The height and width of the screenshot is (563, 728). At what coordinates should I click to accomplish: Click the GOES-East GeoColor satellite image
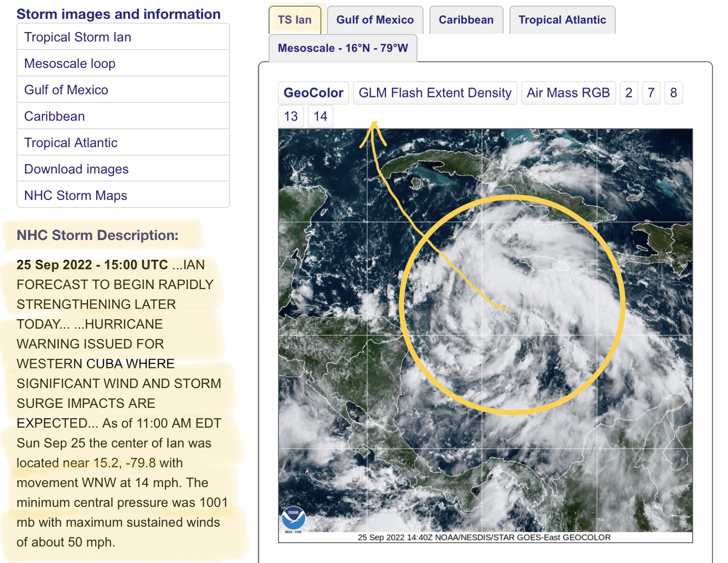click(485, 335)
